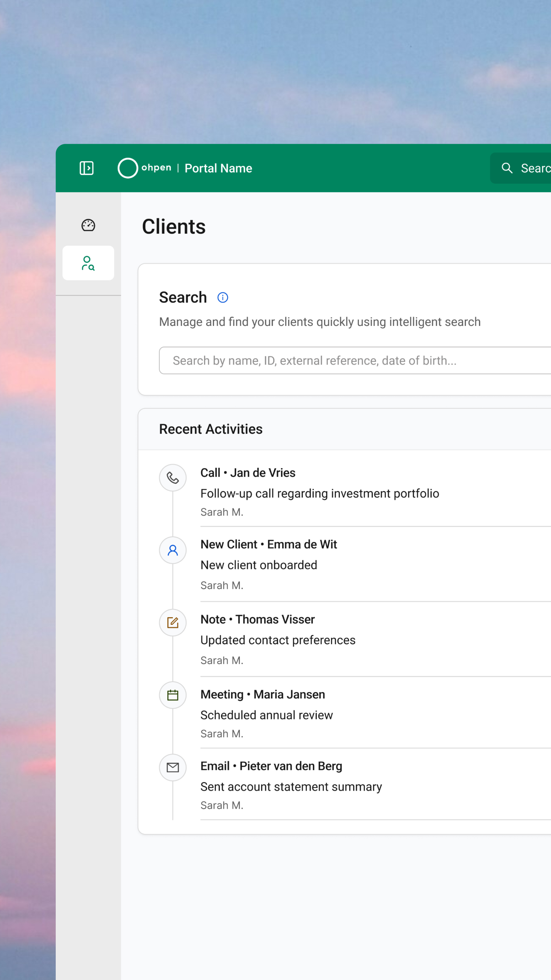Click the magnifier icon in header search
This screenshot has height=980, width=551.
[x=507, y=168]
